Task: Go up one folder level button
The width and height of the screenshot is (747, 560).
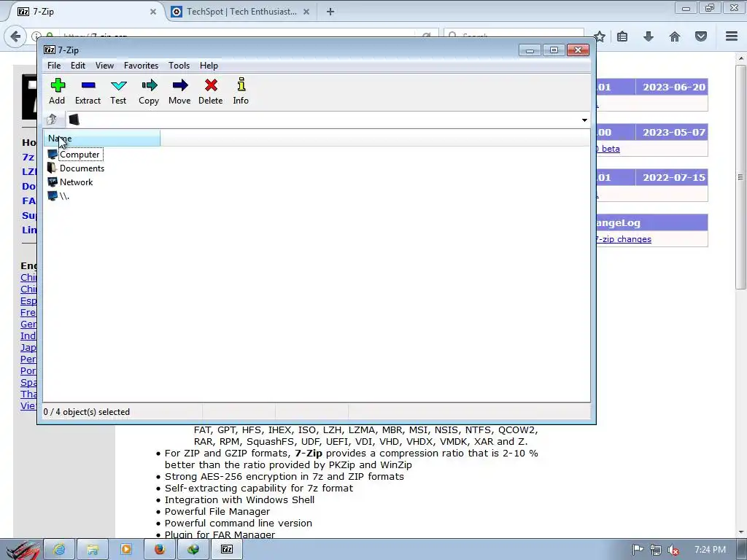Action: click(52, 120)
